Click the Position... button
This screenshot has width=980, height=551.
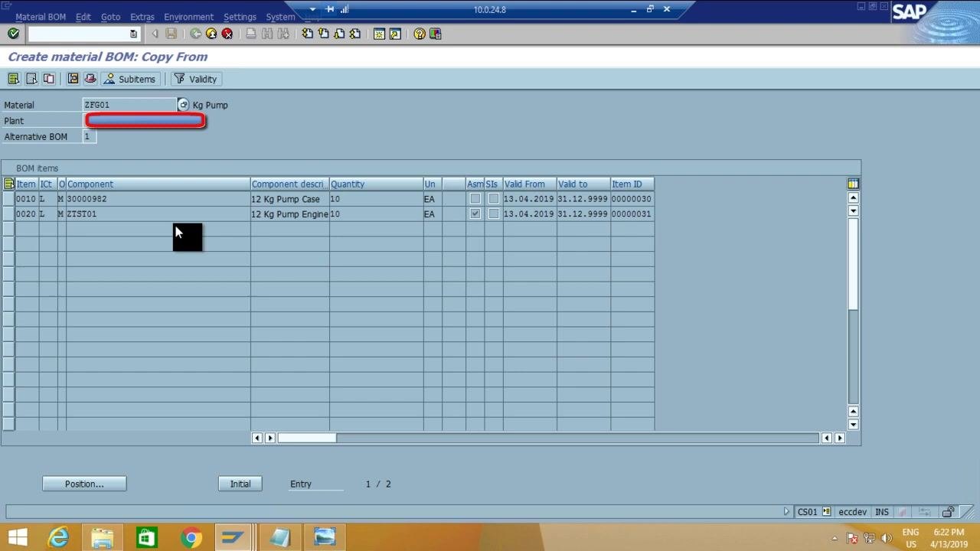(x=84, y=484)
